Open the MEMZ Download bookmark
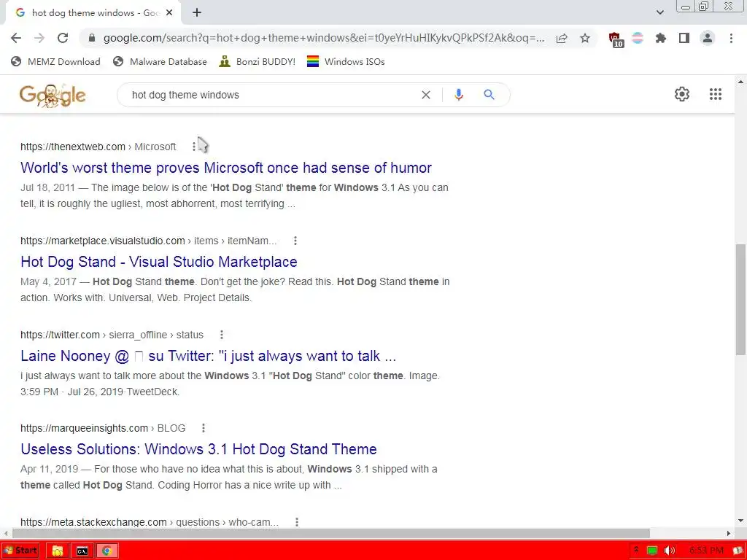 click(55, 61)
